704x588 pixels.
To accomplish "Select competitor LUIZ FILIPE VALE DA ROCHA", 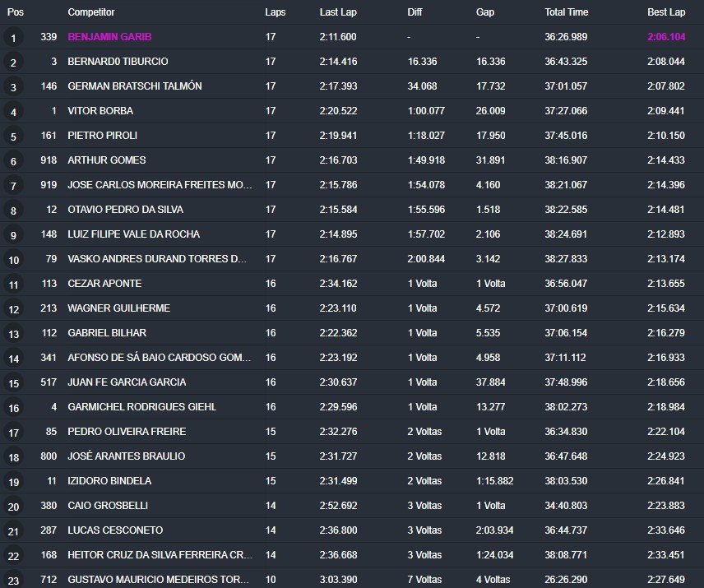I will [x=134, y=234].
